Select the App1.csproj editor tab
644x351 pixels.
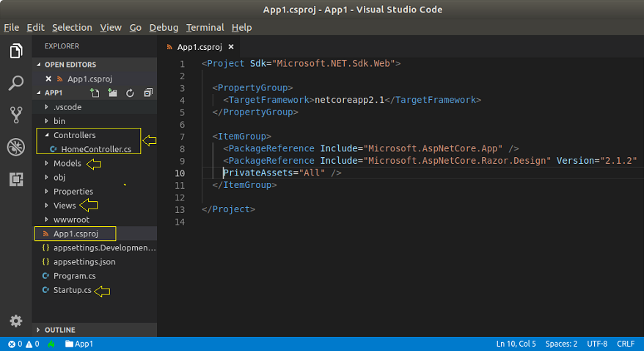(200, 47)
